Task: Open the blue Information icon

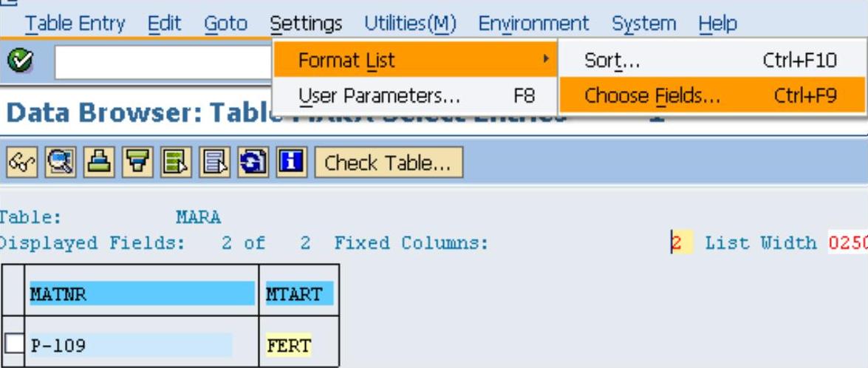Action: (x=291, y=162)
